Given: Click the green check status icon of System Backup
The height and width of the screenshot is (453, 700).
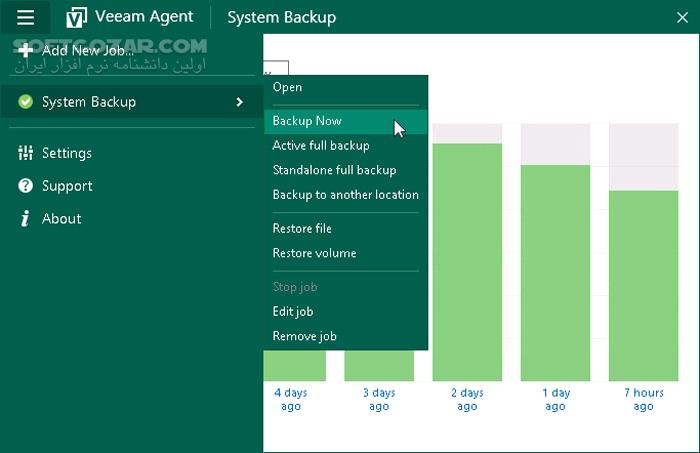Looking at the screenshot, I should point(25,102).
